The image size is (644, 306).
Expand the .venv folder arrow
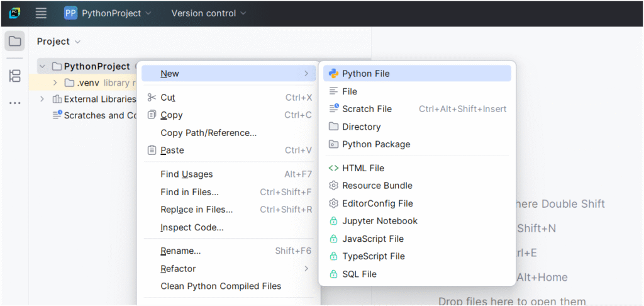click(x=55, y=83)
